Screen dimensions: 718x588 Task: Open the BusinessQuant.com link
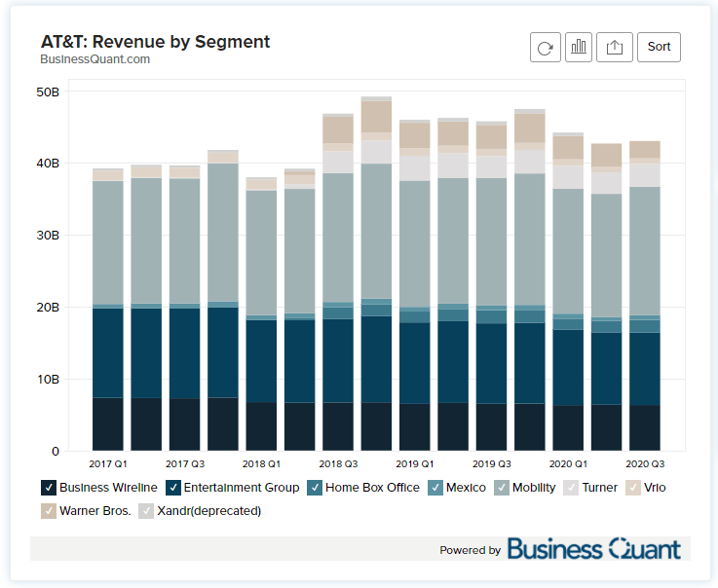coord(95,59)
